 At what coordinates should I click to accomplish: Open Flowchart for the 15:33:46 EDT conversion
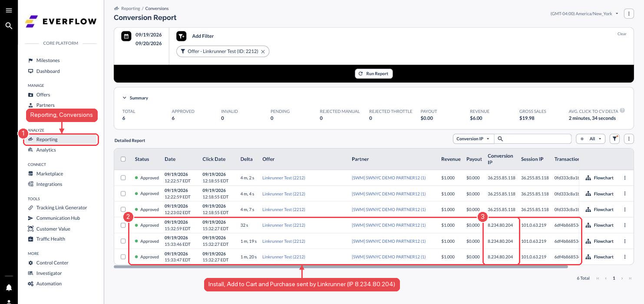click(x=600, y=241)
